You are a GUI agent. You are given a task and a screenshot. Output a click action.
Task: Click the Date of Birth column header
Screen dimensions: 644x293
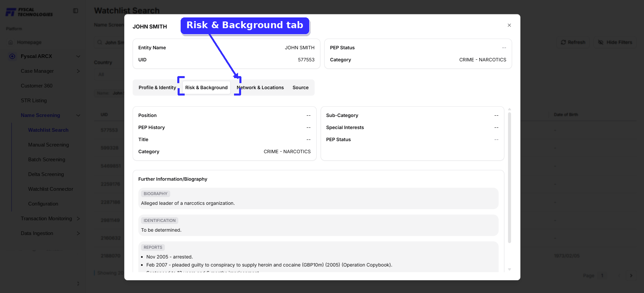pos(566,115)
